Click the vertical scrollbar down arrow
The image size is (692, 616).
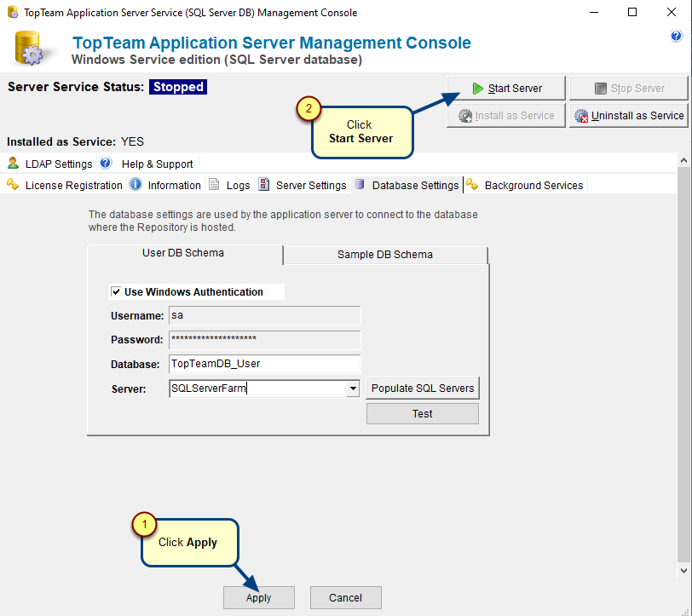click(x=683, y=571)
